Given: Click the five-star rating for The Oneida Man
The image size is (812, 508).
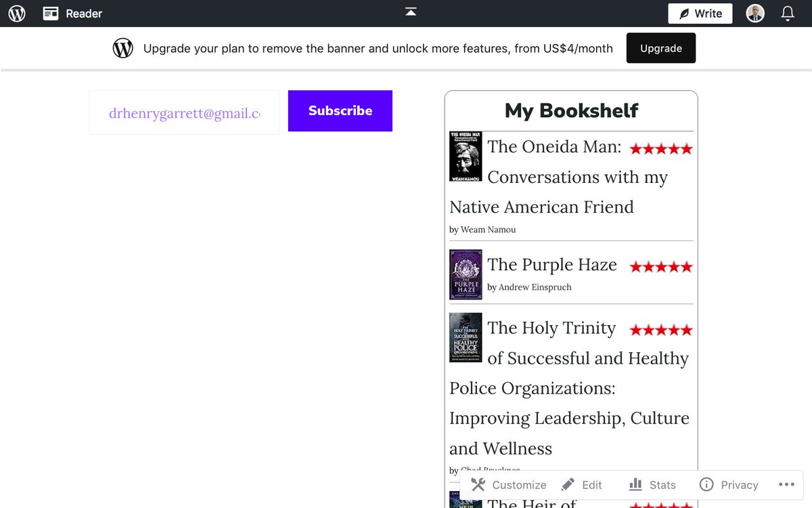Looking at the screenshot, I should click(661, 149).
